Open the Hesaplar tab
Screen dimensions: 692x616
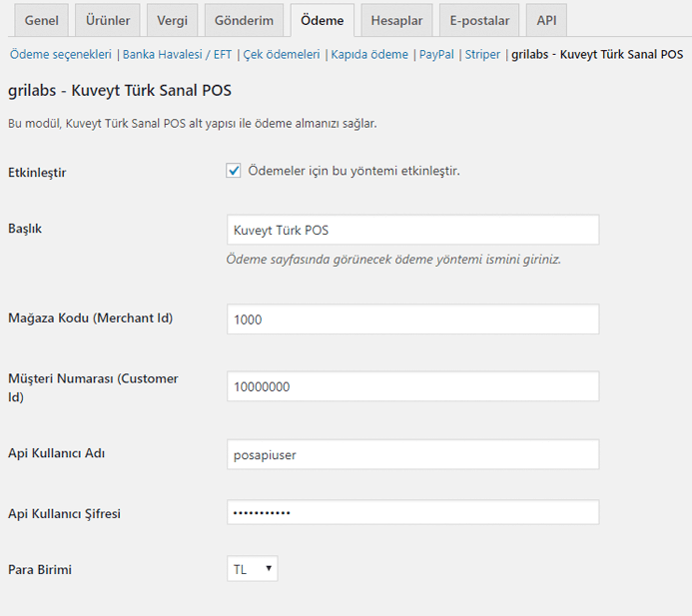point(396,20)
